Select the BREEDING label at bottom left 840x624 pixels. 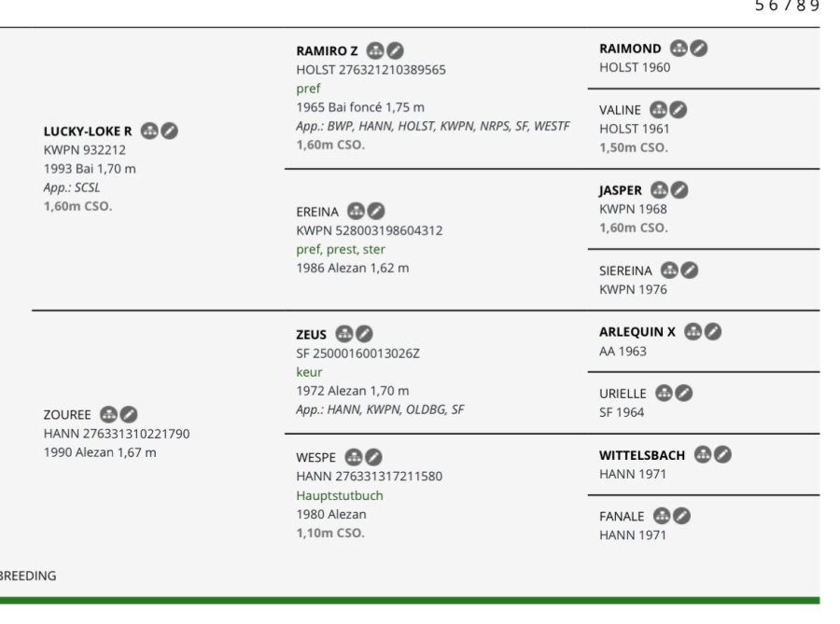click(28, 575)
